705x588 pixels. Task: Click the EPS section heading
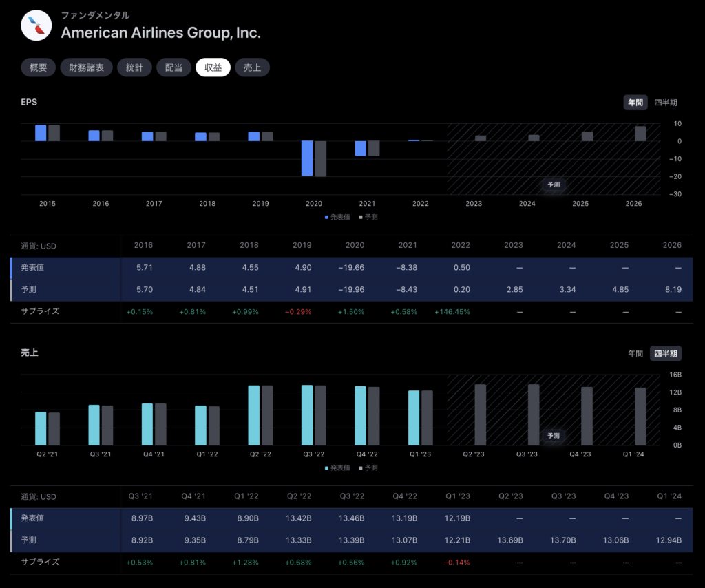pyautogui.click(x=29, y=102)
